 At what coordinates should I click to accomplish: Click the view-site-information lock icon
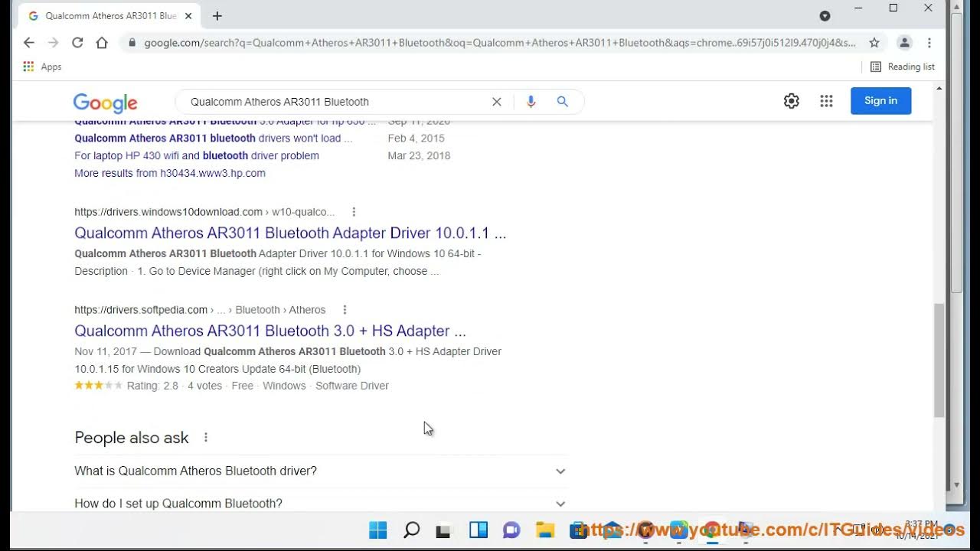pos(132,43)
